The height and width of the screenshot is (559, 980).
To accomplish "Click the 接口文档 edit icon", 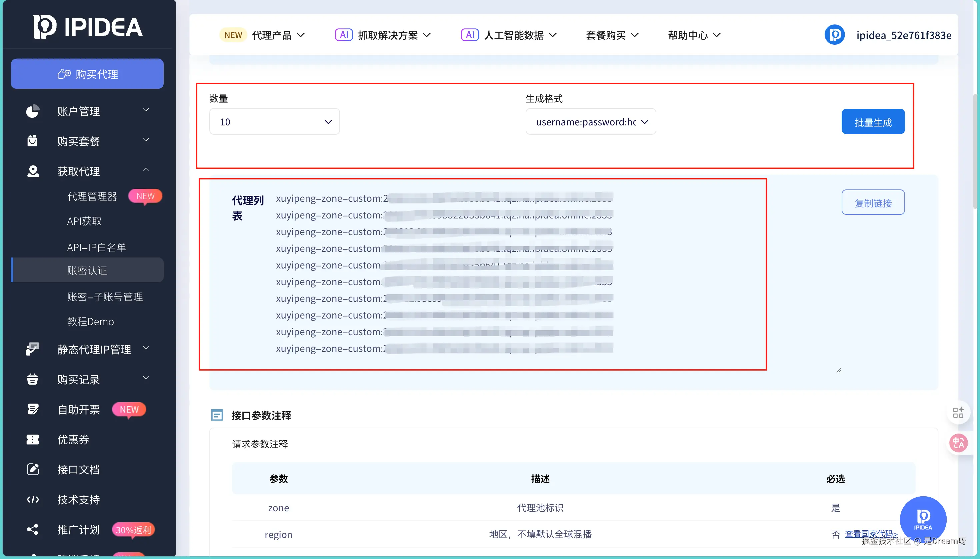I will [x=33, y=469].
